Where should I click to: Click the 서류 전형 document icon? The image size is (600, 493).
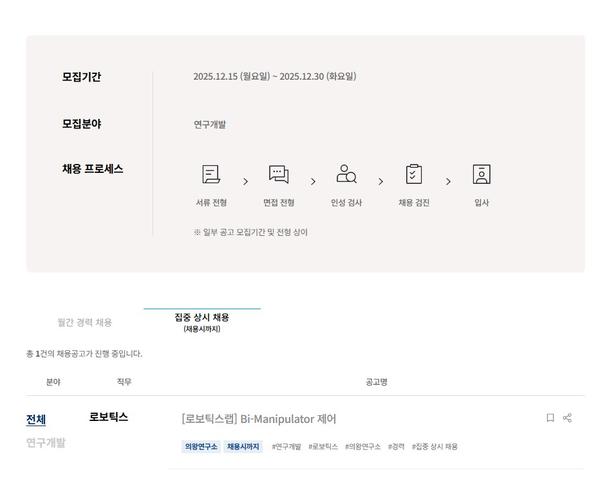(211, 174)
